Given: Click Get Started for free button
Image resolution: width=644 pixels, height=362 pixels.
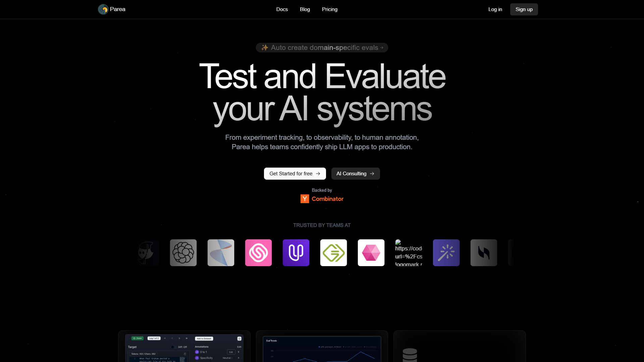Looking at the screenshot, I should (x=295, y=174).
